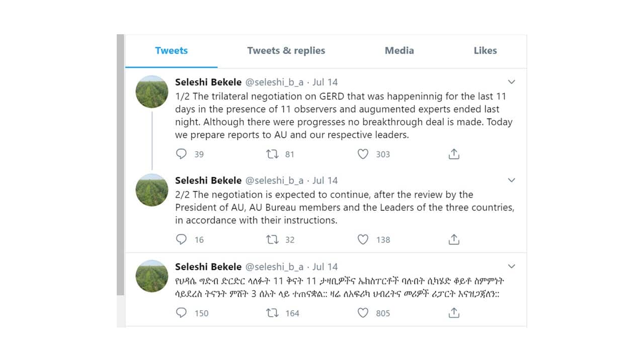Like the 2/2 tweet with 138 likes
Screen dimensions: 644x362
[x=363, y=239]
